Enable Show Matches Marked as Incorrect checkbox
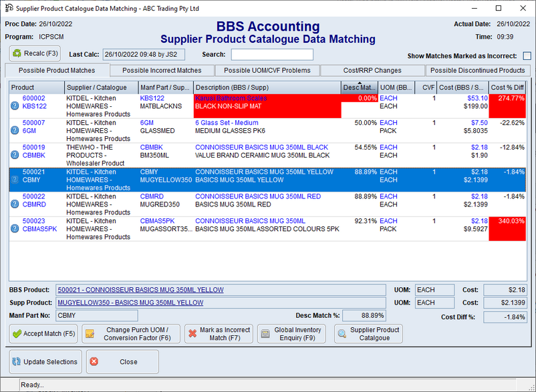The image size is (536, 392). pos(527,56)
